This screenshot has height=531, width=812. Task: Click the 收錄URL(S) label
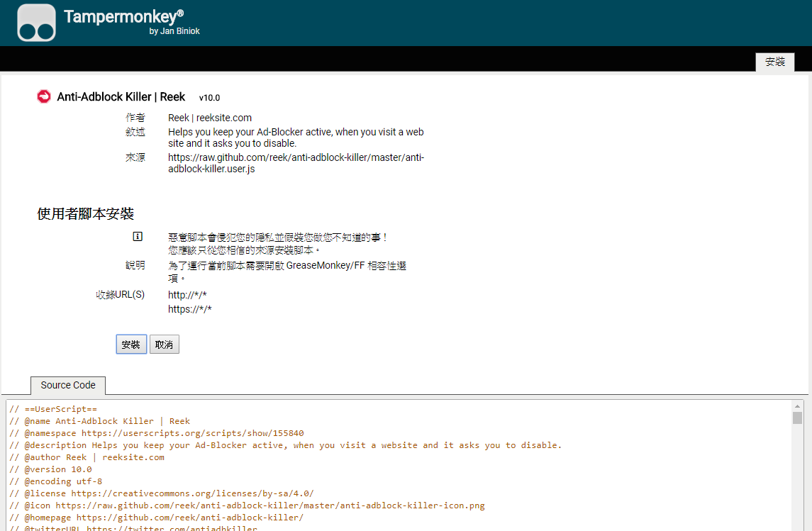click(120, 294)
